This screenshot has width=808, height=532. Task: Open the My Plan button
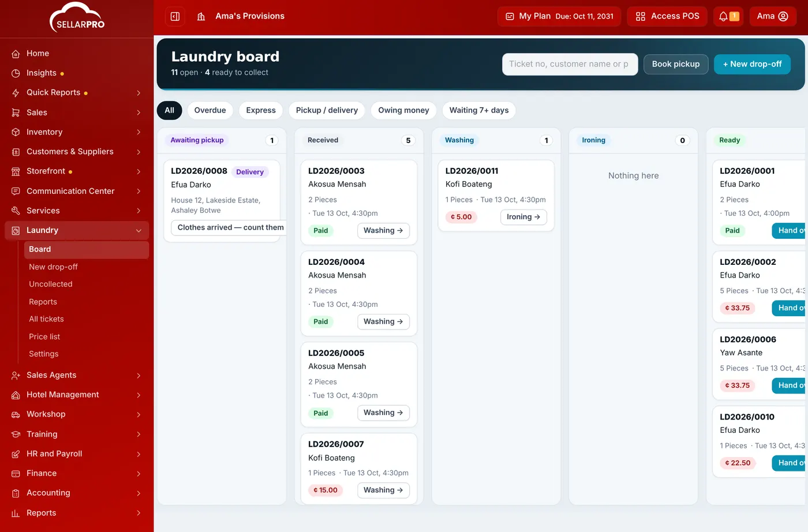coord(559,16)
